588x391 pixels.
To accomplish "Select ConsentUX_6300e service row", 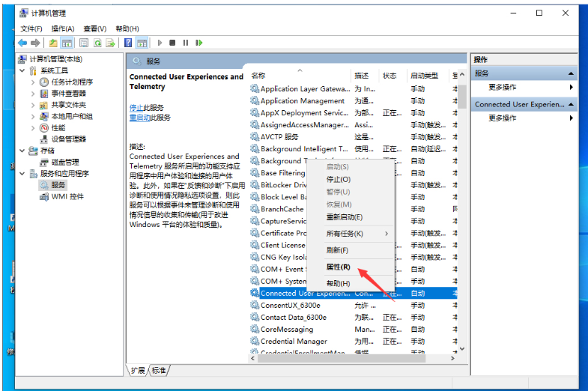I will pos(353,305).
